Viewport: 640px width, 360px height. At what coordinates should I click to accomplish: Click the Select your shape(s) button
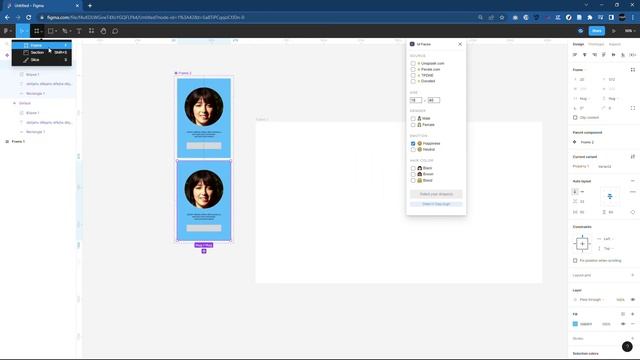[436, 194]
